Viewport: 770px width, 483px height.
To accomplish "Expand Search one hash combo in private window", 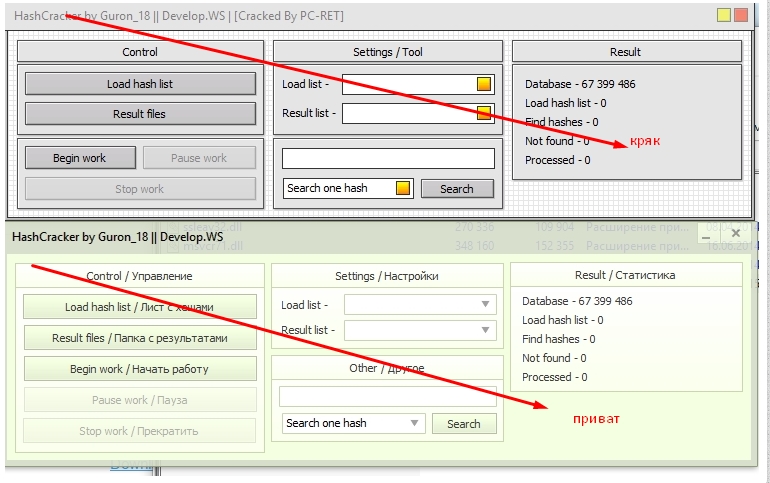I will (x=414, y=423).
